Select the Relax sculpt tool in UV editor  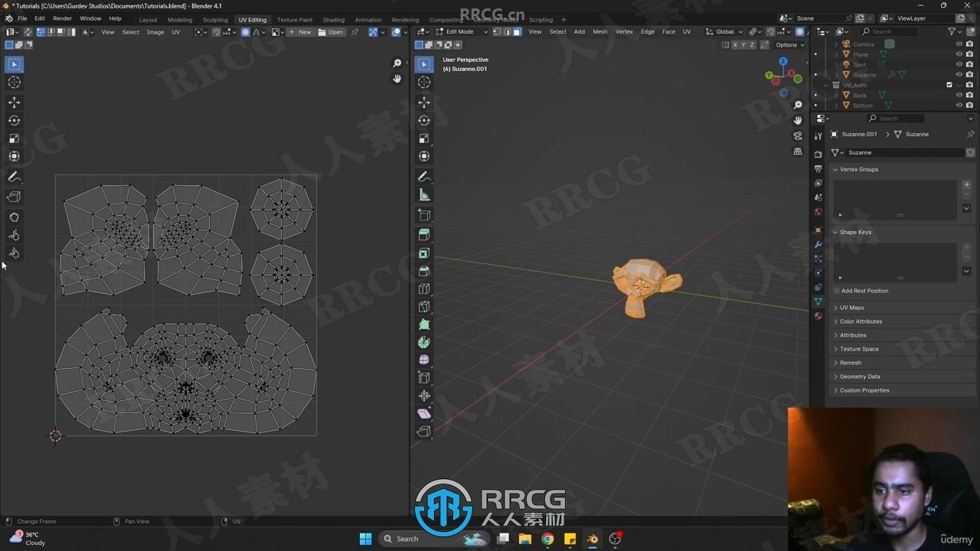click(14, 235)
